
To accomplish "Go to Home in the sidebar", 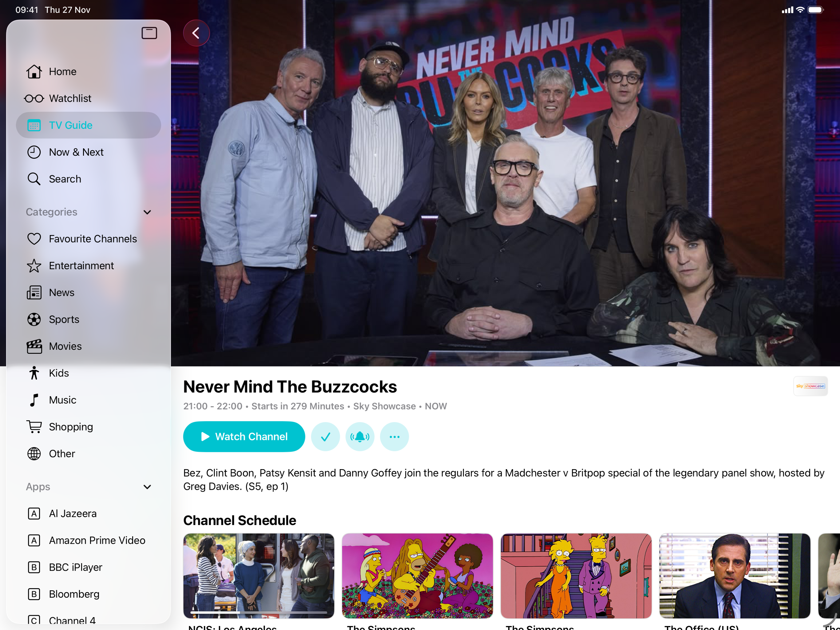I will pos(63,71).
